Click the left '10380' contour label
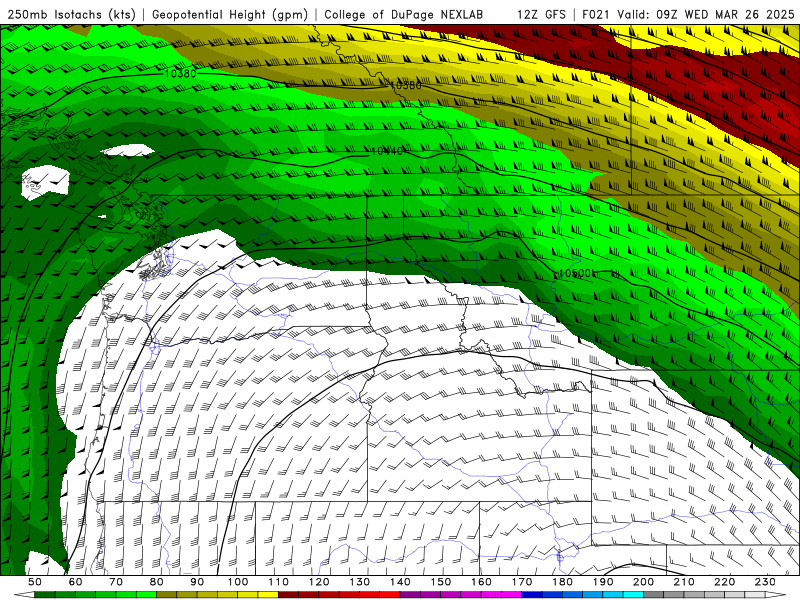Screen dimensions: 800x600 click(x=180, y=73)
